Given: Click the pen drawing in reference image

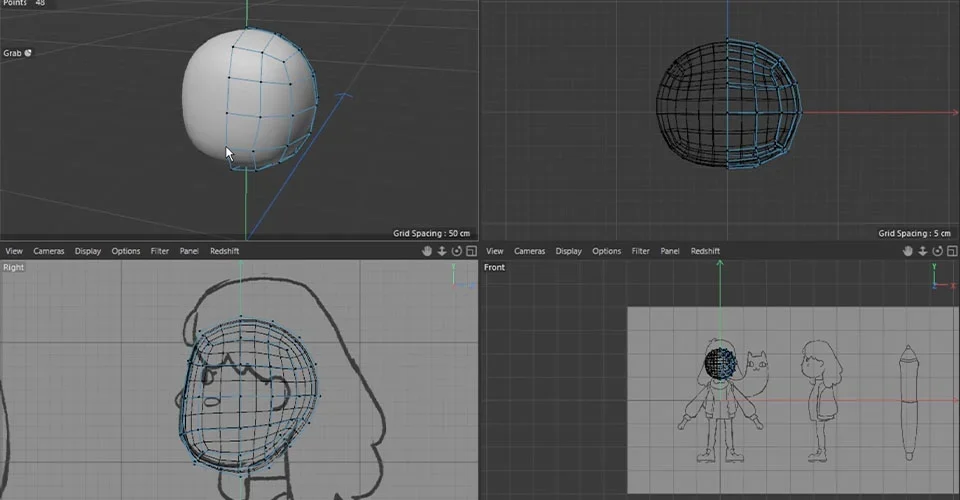Looking at the screenshot, I should pos(909,402).
